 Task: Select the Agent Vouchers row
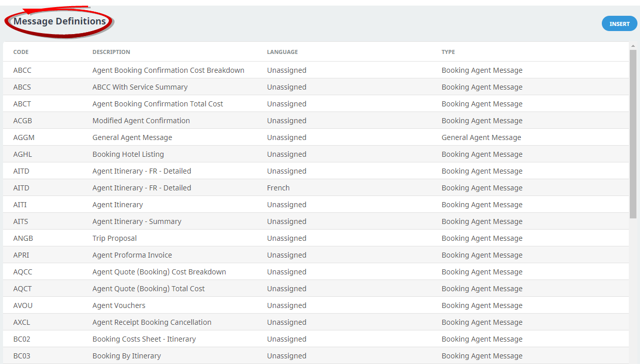[119, 305]
